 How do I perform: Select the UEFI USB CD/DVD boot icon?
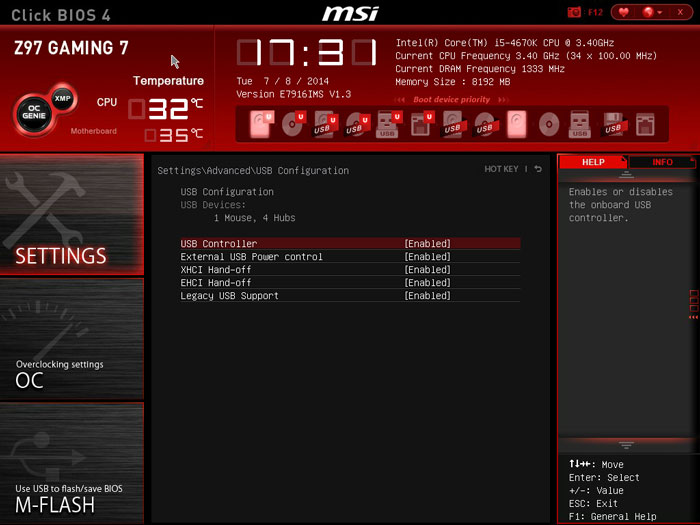357,124
